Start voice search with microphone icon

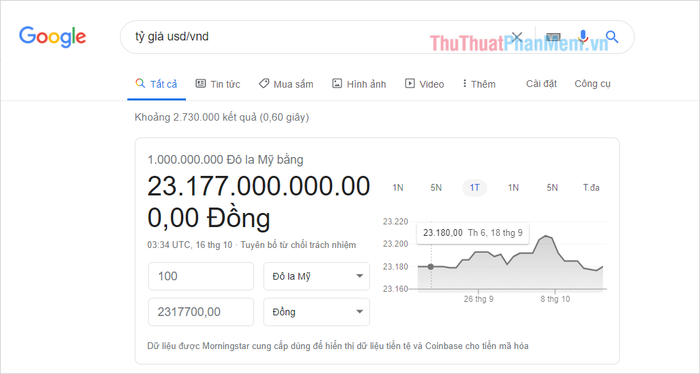click(583, 37)
